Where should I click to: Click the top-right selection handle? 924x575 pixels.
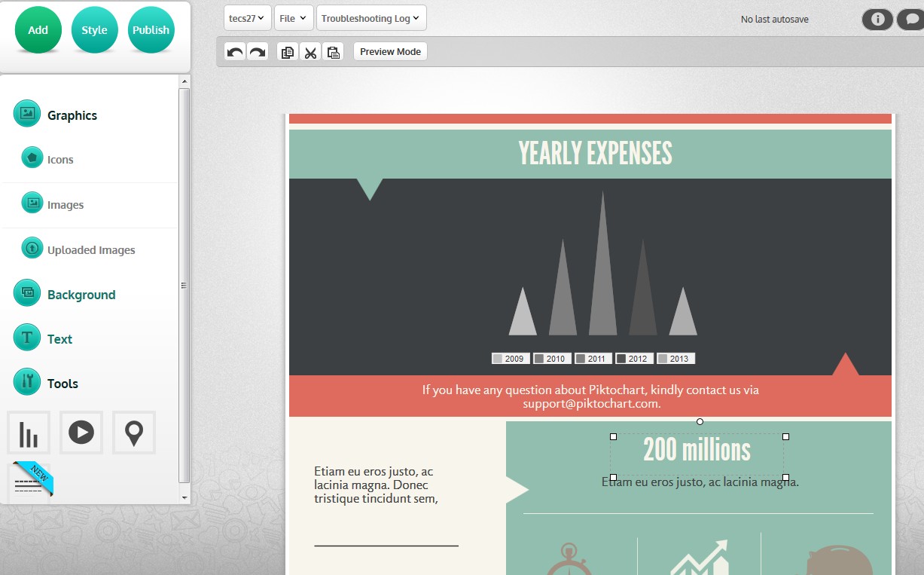(785, 436)
